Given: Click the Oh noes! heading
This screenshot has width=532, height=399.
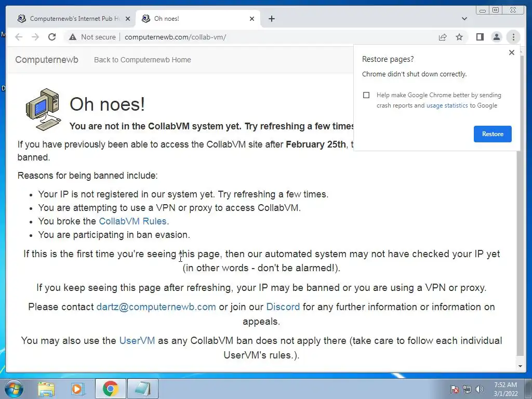Looking at the screenshot, I should (x=107, y=104).
